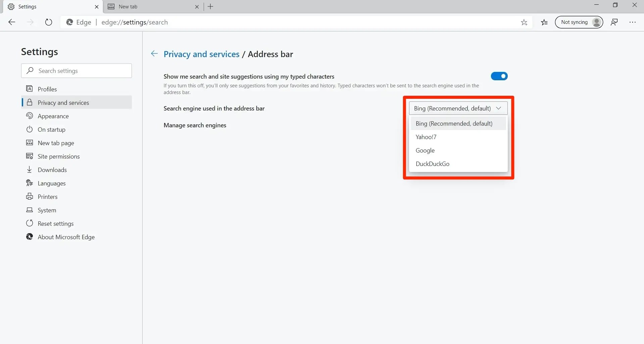Click the browser forward arrow
Viewport: 644px width, 344px height.
tap(30, 22)
